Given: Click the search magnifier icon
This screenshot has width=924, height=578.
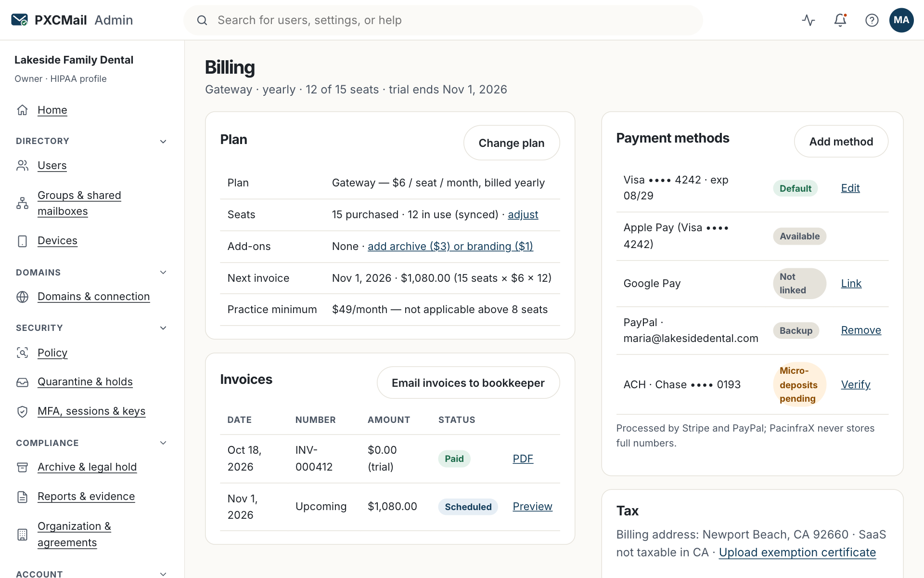Looking at the screenshot, I should [x=202, y=20].
